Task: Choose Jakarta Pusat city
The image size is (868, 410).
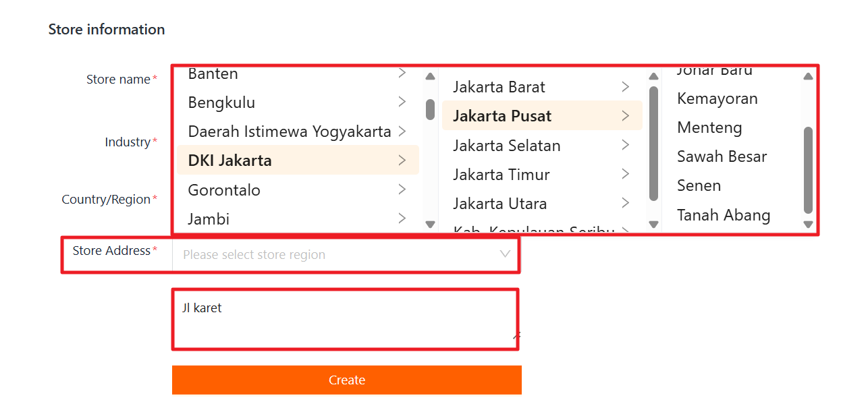Action: 502,116
